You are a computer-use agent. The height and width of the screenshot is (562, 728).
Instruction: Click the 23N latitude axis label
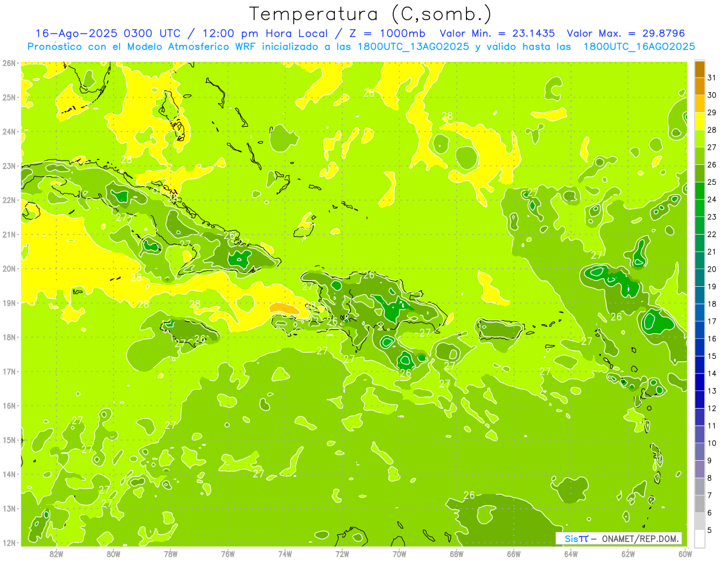tap(8, 166)
